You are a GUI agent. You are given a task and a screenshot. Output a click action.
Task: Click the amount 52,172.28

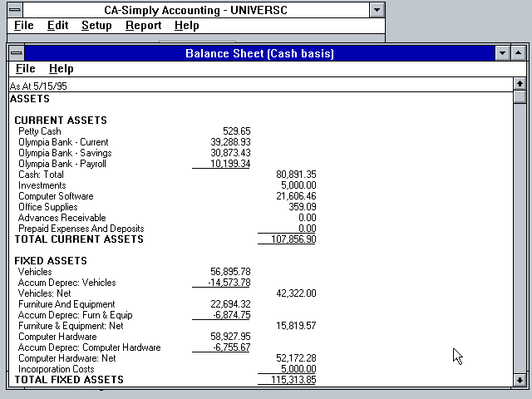pos(296,358)
